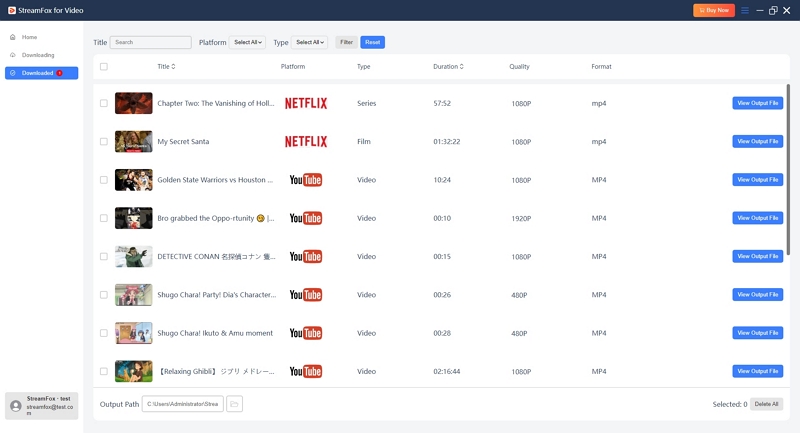Check the Chapter Two Vanishing row checkbox
This screenshot has width=800, height=433.
click(x=104, y=103)
